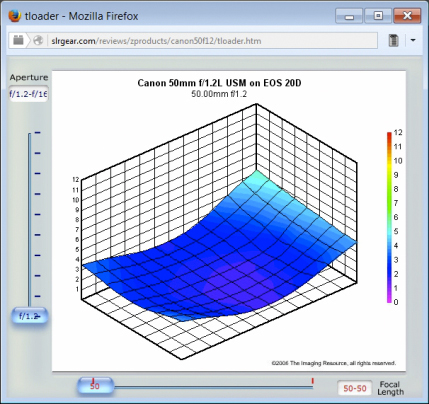Screen dimensions: 429x404
Task: Click the window title tloader - Mozilla Firefox
Action: coord(82,16)
